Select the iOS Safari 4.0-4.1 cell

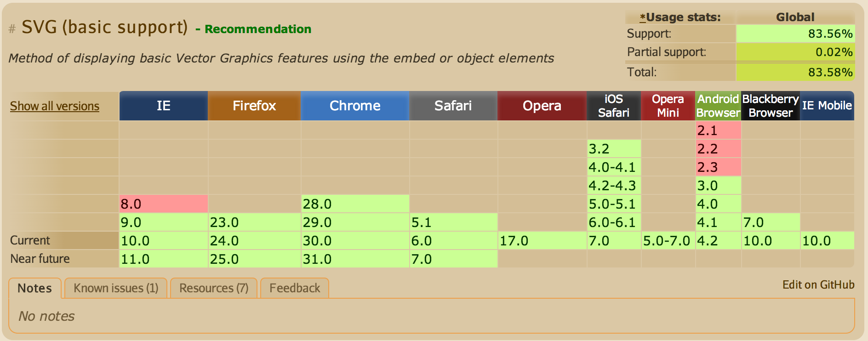(x=614, y=167)
